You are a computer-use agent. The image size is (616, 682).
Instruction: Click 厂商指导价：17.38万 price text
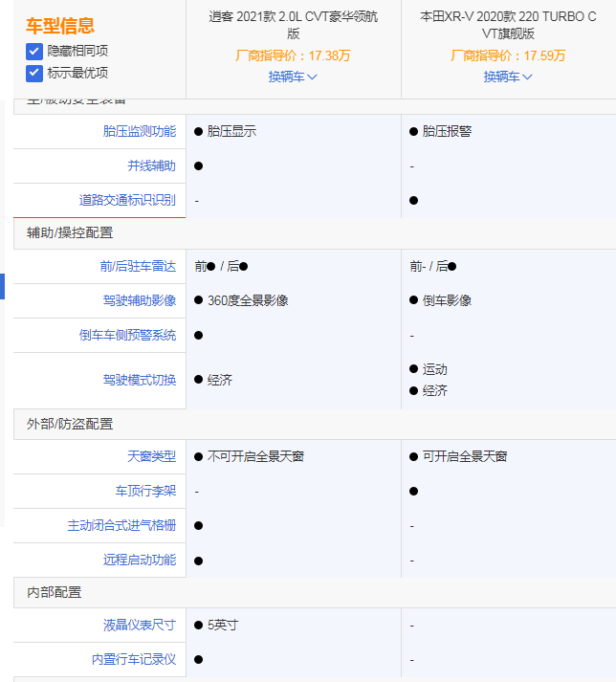(x=293, y=55)
